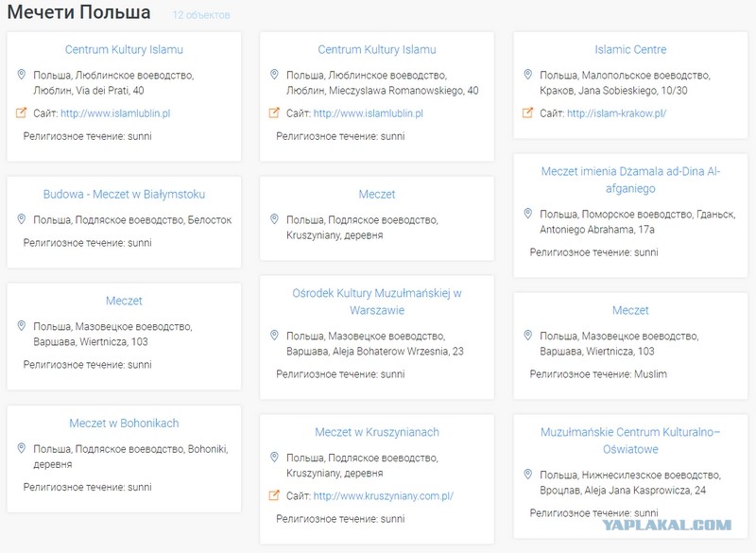The height and width of the screenshot is (553, 756).
Task: Click the external link icon in the Romanowskiego card
Action: (274, 112)
